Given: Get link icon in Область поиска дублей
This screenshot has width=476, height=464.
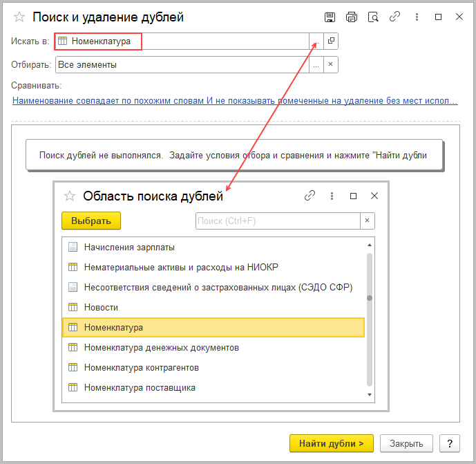Looking at the screenshot, I should point(310,196).
